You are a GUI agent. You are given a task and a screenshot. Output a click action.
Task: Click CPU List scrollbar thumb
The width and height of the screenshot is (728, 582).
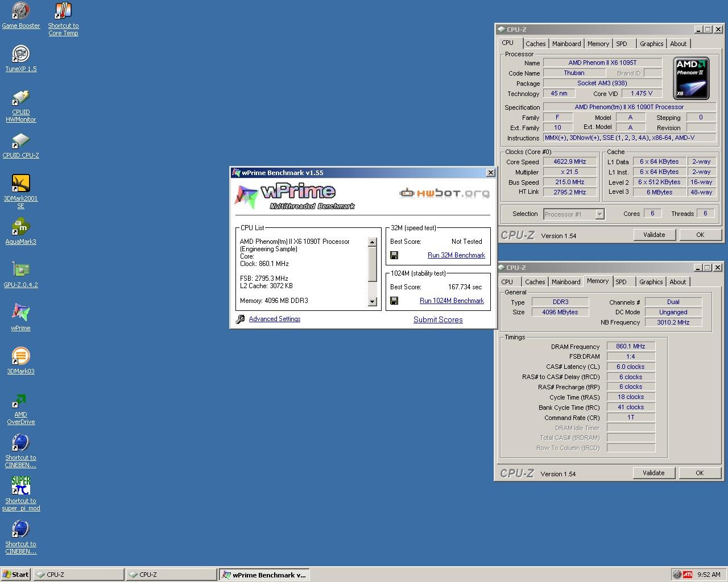(x=373, y=264)
